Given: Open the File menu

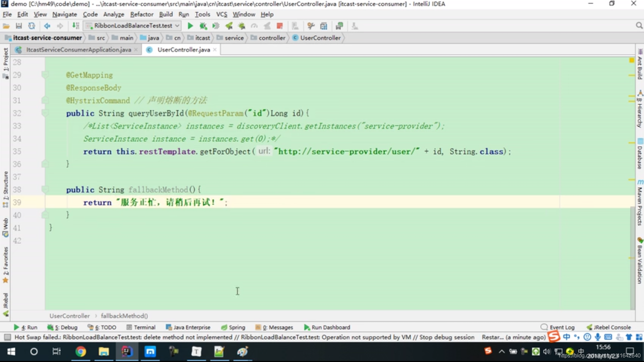Looking at the screenshot, I should pyautogui.click(x=7, y=14).
